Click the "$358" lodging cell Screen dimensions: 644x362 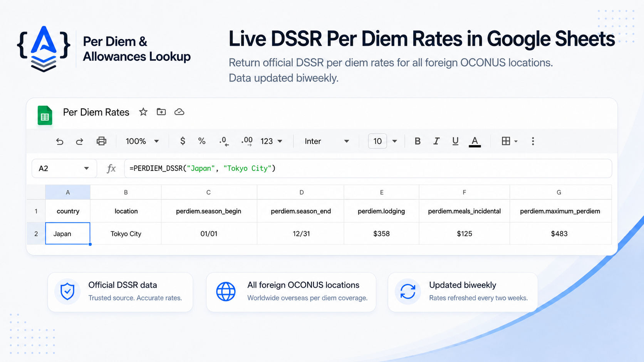tap(381, 234)
